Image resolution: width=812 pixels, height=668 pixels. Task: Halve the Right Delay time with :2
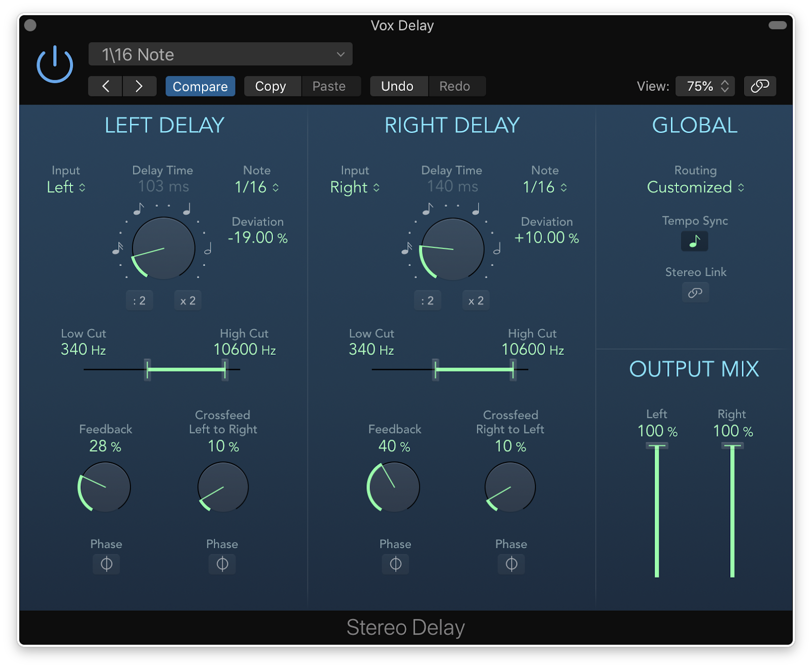[427, 300]
